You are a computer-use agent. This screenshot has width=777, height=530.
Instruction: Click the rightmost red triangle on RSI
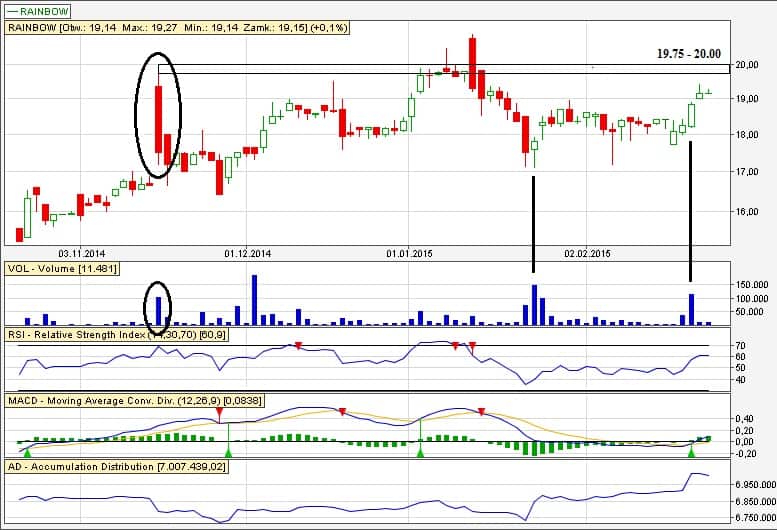tap(472, 346)
